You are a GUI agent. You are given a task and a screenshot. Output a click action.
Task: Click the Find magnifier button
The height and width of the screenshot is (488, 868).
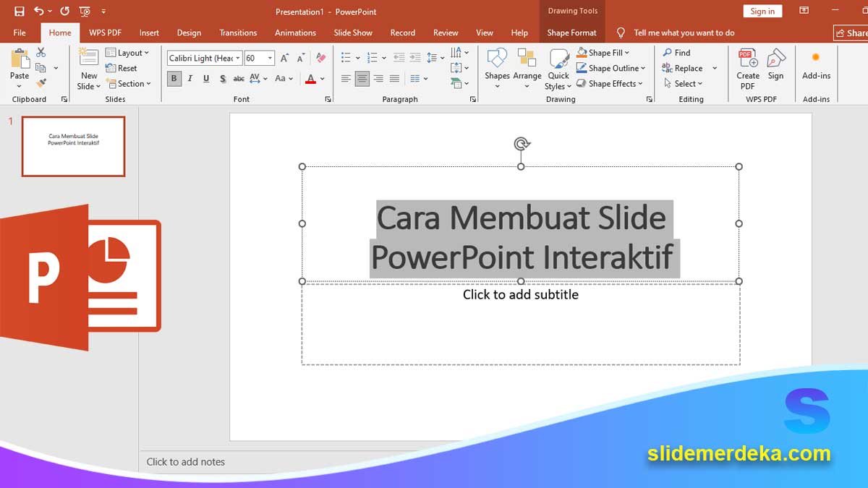point(676,53)
